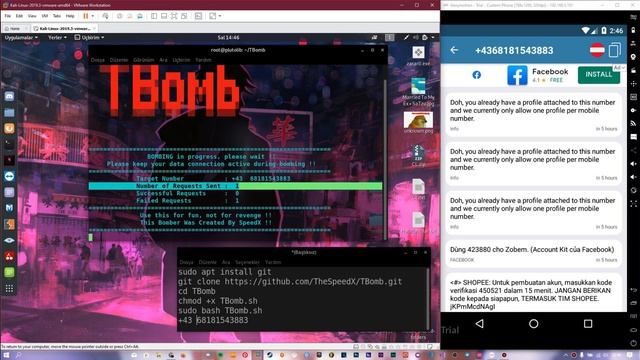Open VMware Tabs menu
Screen dimensions: 640x360
[57, 16]
